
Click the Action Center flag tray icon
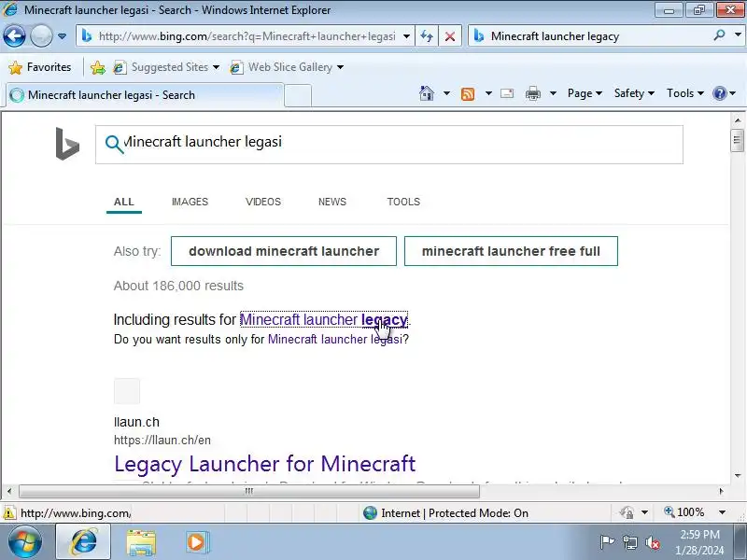click(607, 542)
